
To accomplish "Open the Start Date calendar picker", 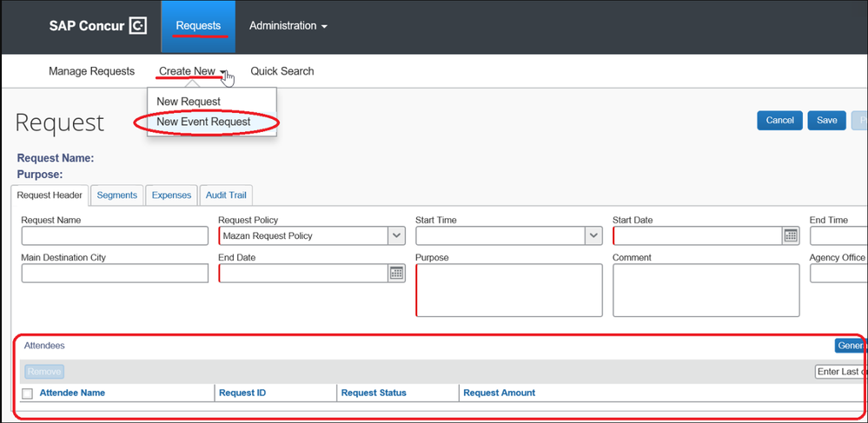I will pos(791,236).
